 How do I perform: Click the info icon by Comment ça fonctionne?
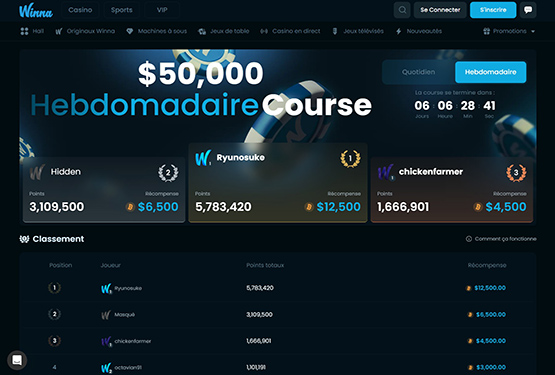click(469, 239)
